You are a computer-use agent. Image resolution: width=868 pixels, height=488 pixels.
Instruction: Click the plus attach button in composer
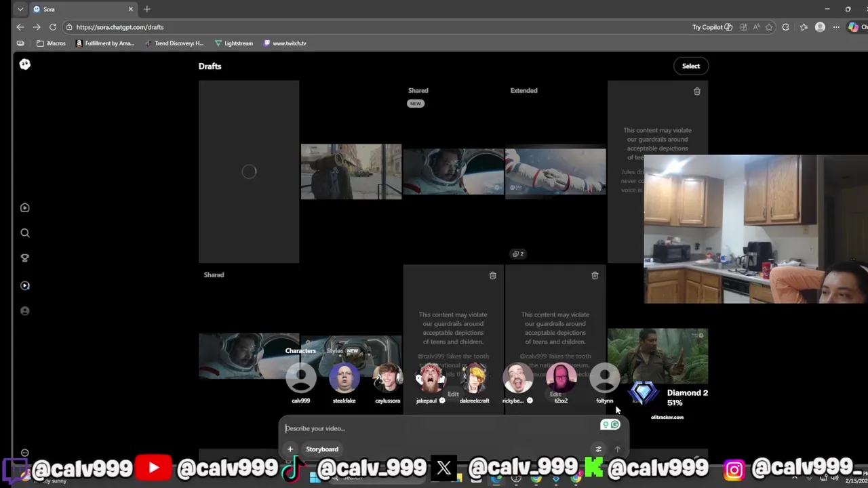[290, 449]
